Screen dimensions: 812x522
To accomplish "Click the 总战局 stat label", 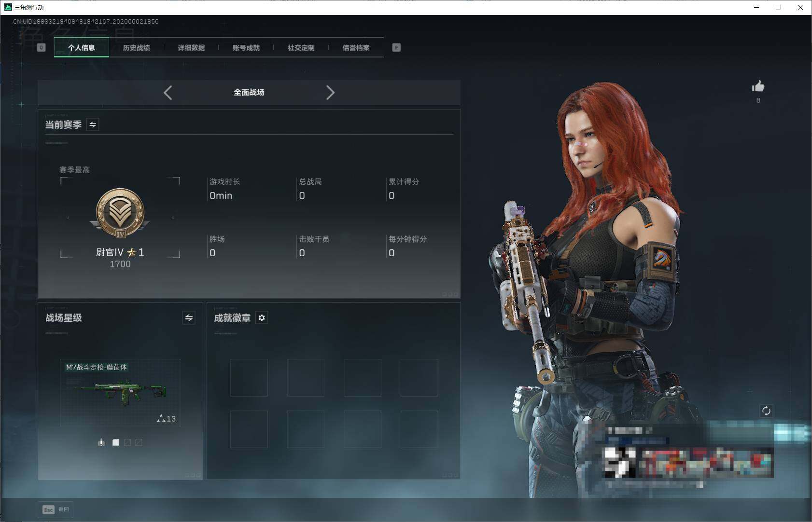I will click(310, 182).
